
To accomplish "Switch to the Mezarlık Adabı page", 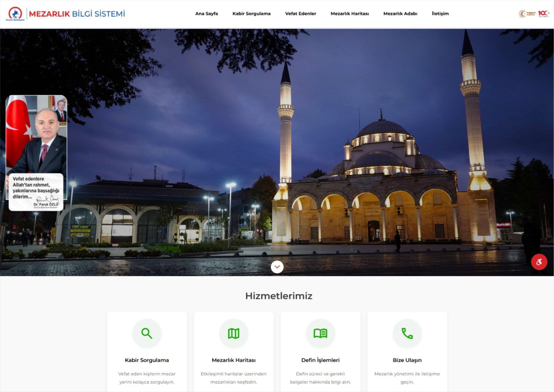I will (400, 13).
